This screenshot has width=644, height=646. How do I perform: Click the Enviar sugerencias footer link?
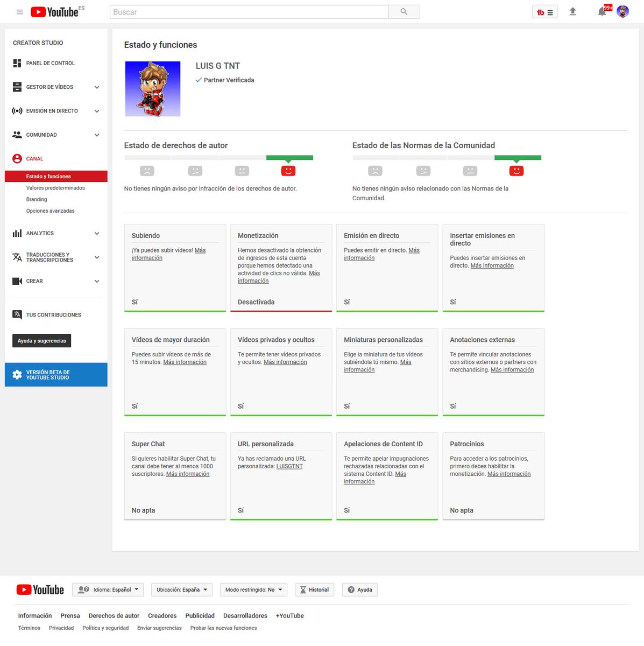pos(159,628)
